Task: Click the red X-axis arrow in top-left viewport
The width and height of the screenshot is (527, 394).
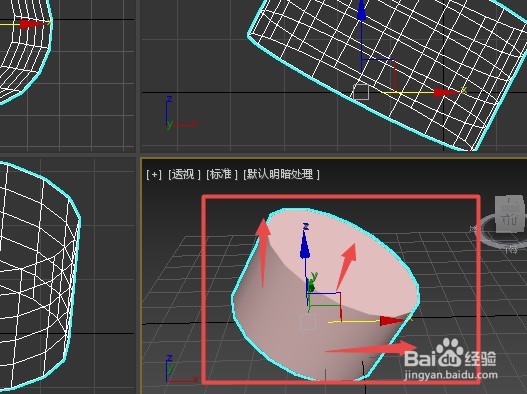Action: [31, 24]
